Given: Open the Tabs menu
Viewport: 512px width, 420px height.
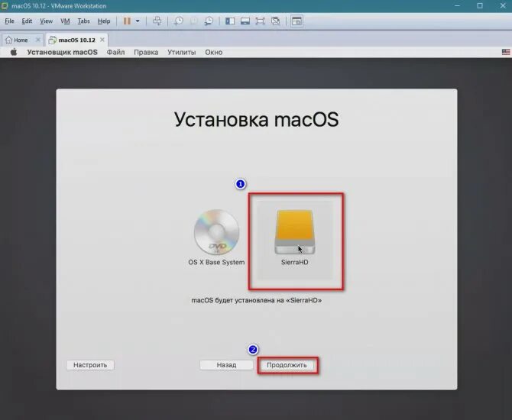Looking at the screenshot, I should click(x=83, y=21).
